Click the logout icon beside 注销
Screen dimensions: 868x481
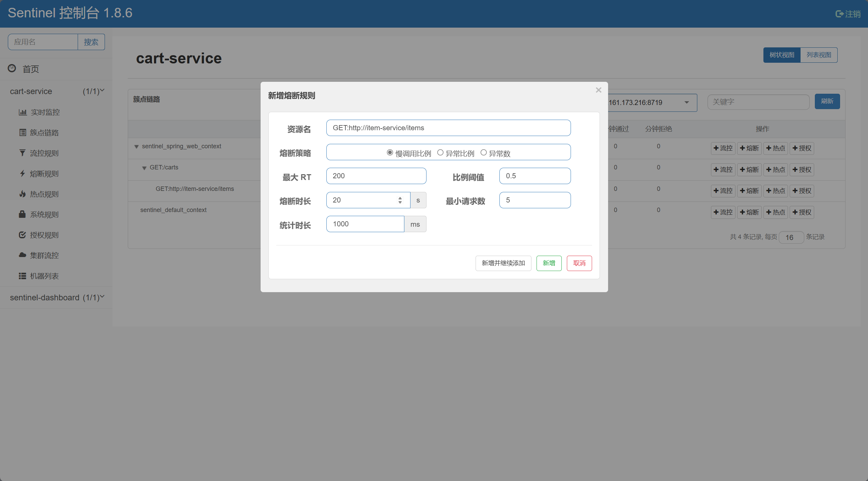click(839, 14)
